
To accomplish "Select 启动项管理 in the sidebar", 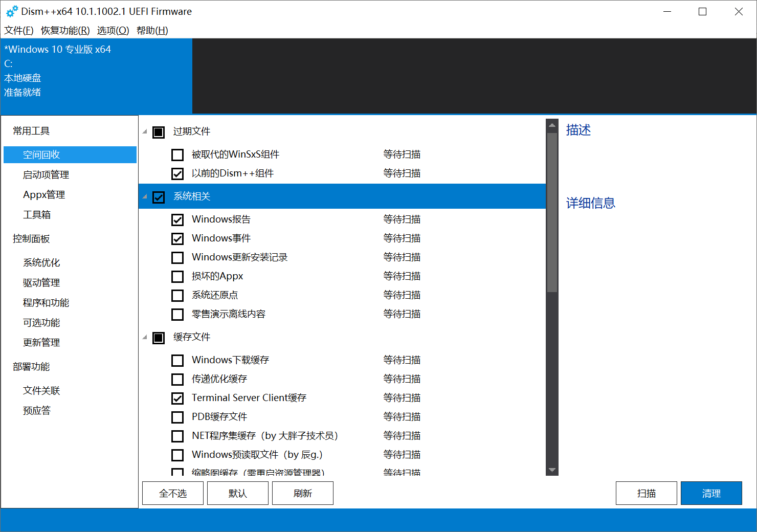I will click(46, 175).
